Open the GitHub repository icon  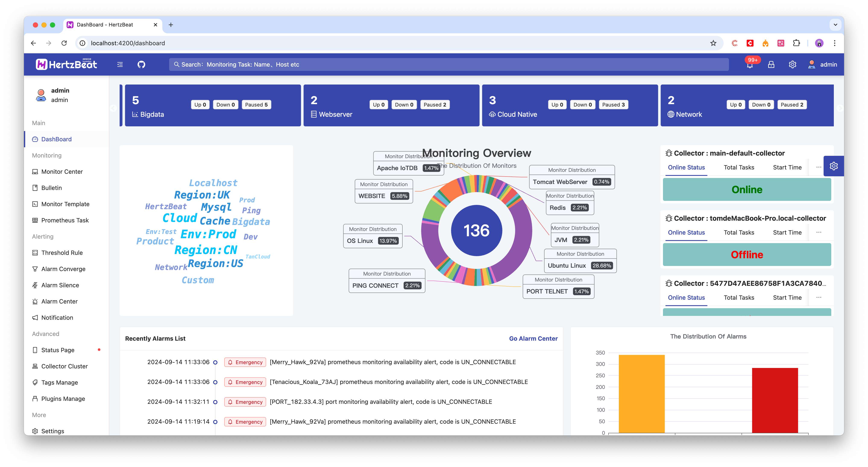pyautogui.click(x=141, y=64)
